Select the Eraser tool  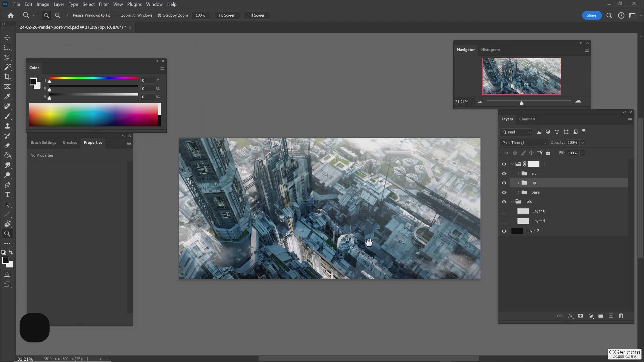(7, 146)
